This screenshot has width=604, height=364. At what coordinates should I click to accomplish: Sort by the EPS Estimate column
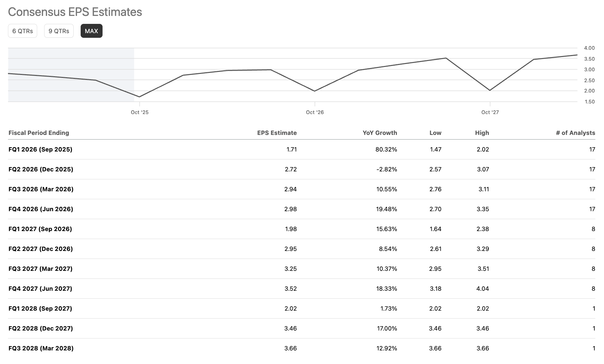(x=276, y=133)
